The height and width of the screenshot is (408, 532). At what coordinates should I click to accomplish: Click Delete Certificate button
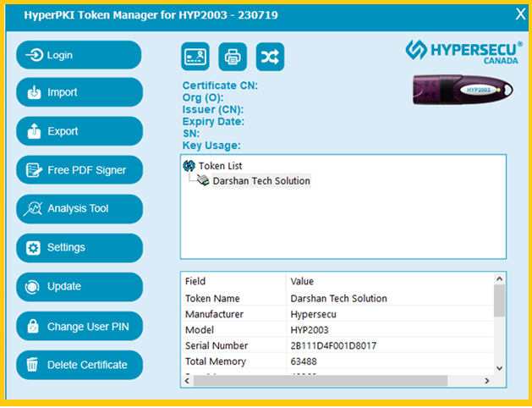point(80,365)
